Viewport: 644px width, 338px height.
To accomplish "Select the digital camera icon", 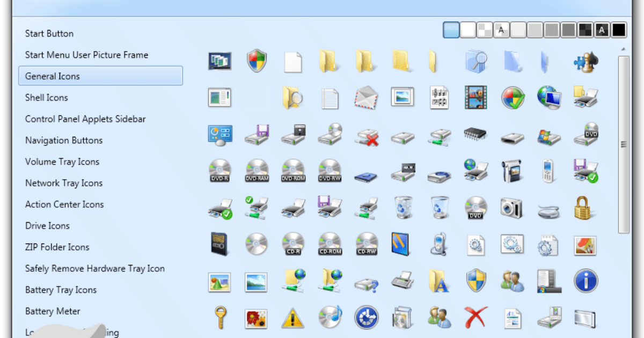I will pyautogui.click(x=512, y=207).
